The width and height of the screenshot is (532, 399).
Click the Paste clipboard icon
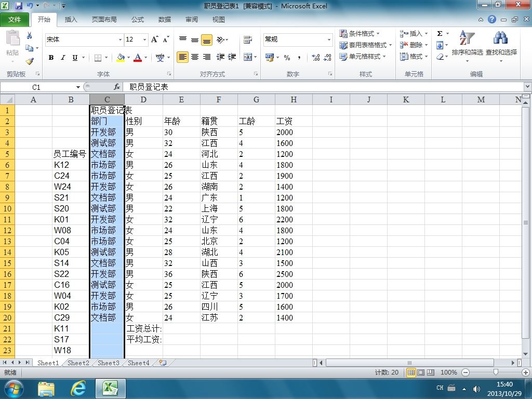click(x=13, y=38)
